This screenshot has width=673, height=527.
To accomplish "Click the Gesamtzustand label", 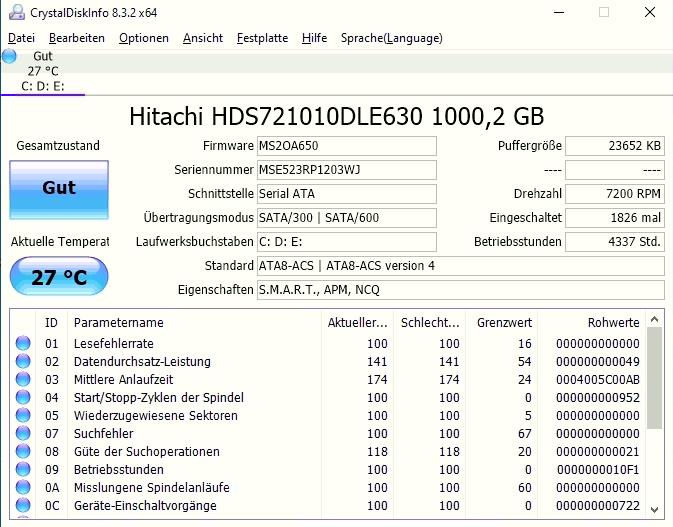I will pos(58,146).
